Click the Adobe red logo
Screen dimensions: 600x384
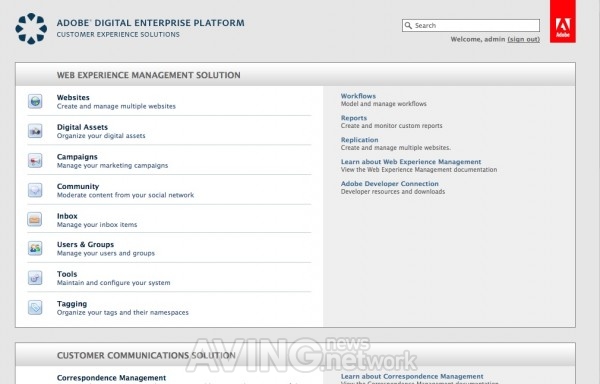(x=562, y=21)
